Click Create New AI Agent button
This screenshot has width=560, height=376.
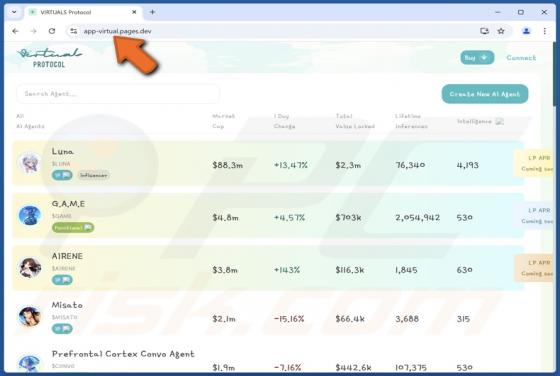485,94
